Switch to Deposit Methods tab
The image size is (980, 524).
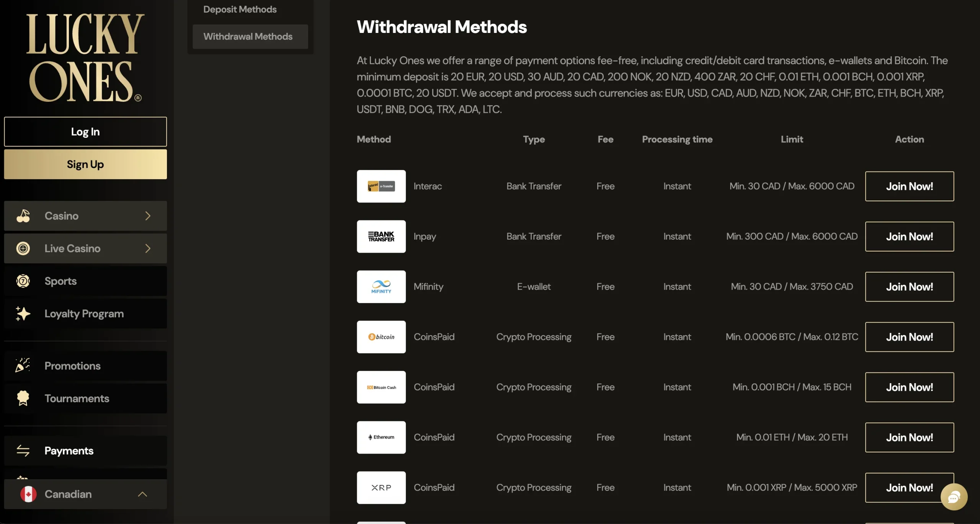tap(240, 9)
